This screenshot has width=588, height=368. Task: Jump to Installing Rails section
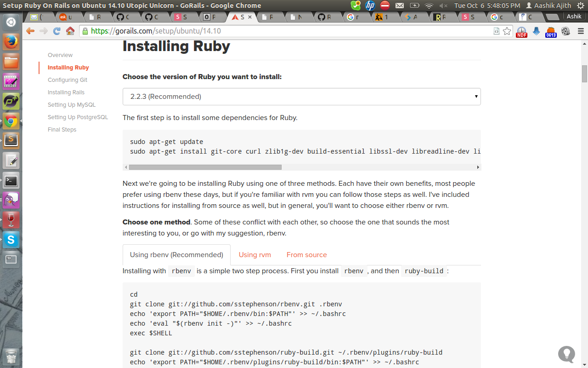pos(66,92)
